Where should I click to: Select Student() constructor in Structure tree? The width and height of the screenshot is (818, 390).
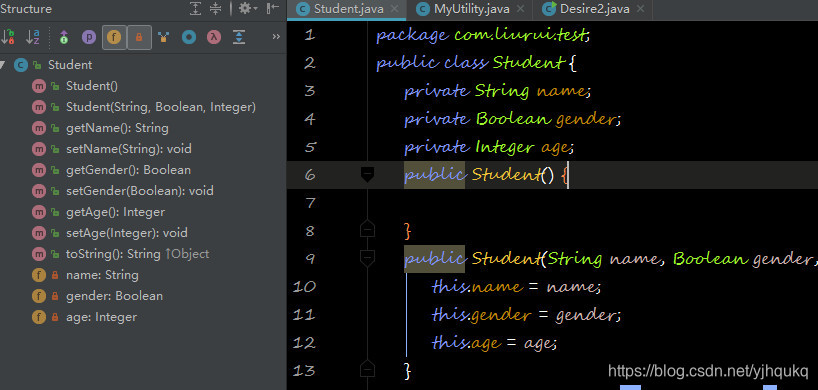(x=92, y=86)
